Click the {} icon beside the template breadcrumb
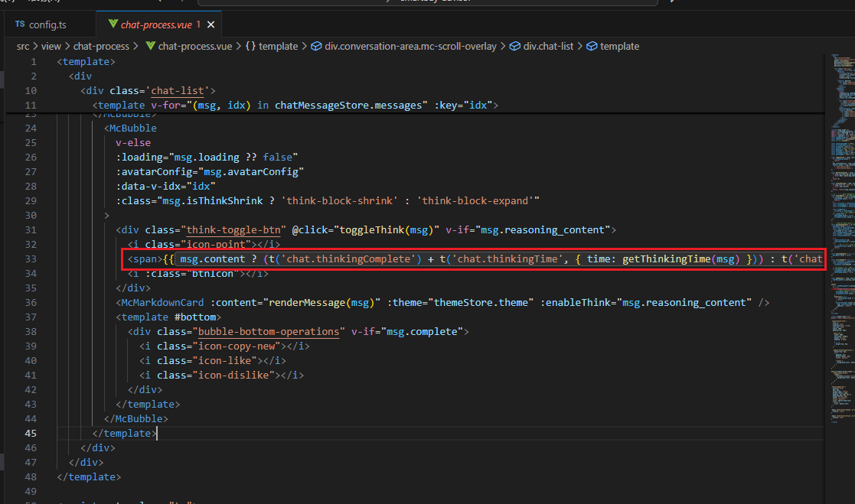 [252, 46]
